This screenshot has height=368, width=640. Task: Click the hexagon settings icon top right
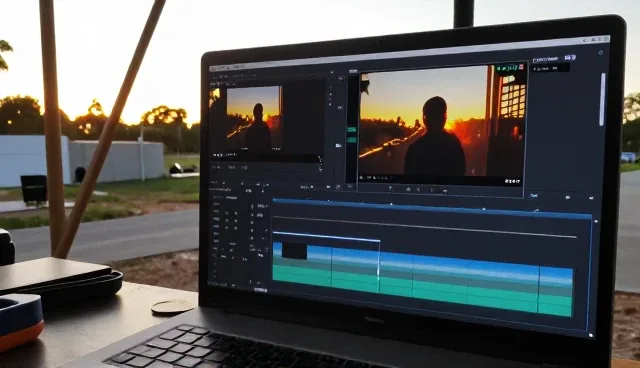point(600,53)
